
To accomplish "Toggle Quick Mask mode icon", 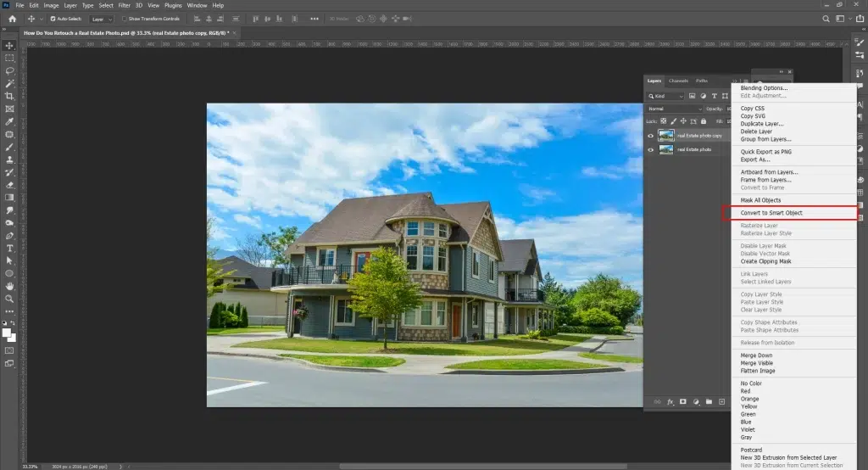I will point(9,351).
